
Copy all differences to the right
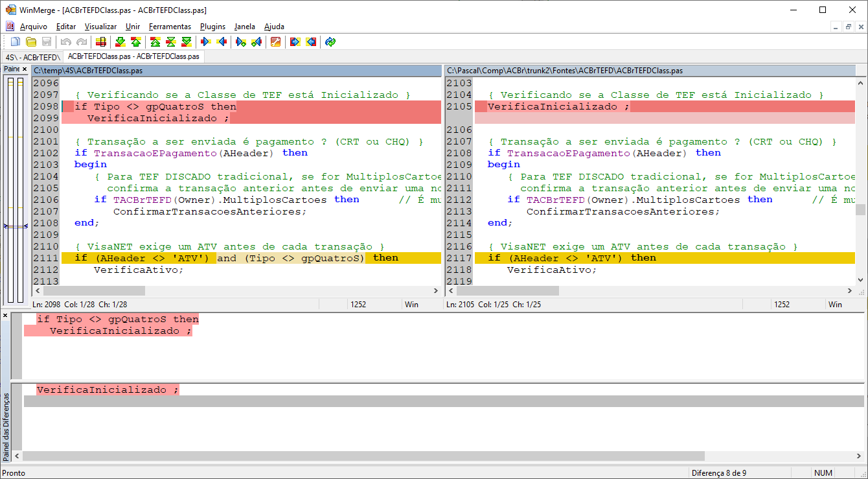tap(295, 42)
